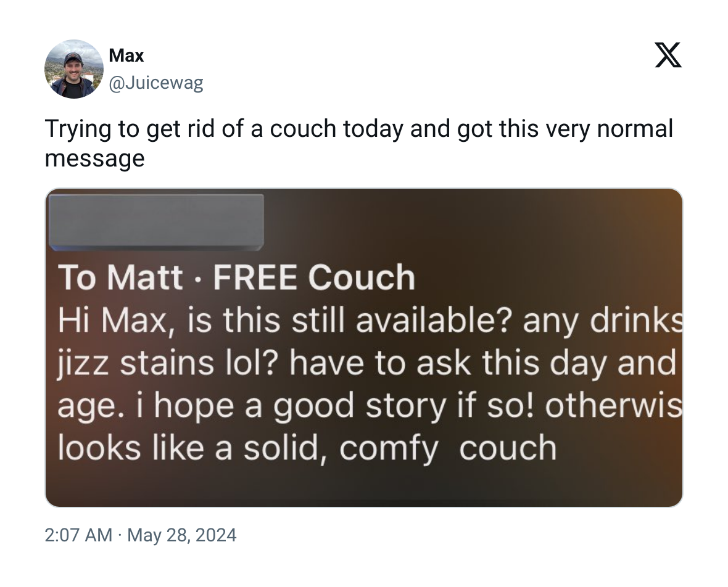Open the @Juicewag handle link
728x587 pixels.
point(155,83)
